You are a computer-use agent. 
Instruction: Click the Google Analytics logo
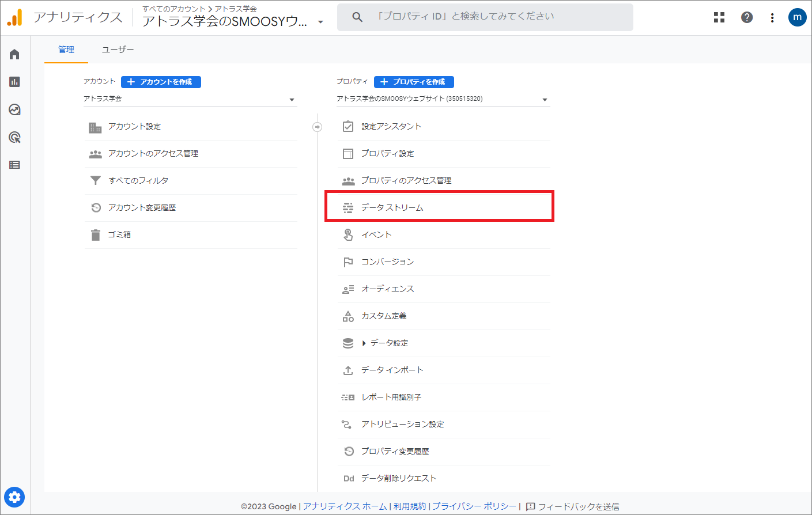(15, 17)
